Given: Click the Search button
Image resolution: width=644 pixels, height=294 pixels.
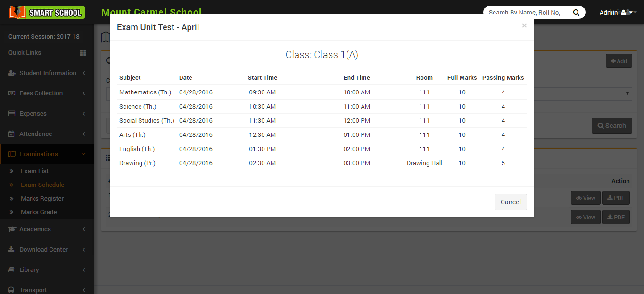Looking at the screenshot, I should tap(612, 126).
